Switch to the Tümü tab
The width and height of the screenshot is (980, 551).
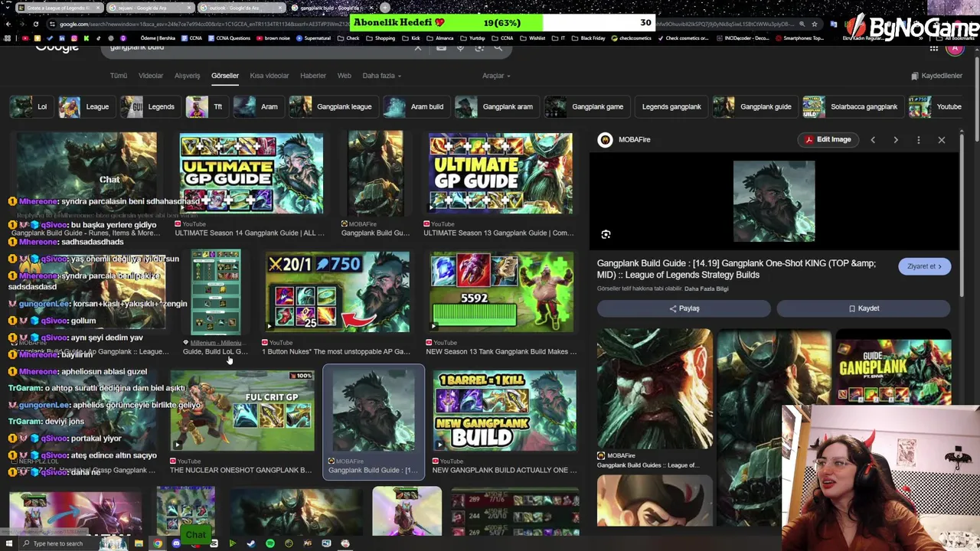[119, 76]
